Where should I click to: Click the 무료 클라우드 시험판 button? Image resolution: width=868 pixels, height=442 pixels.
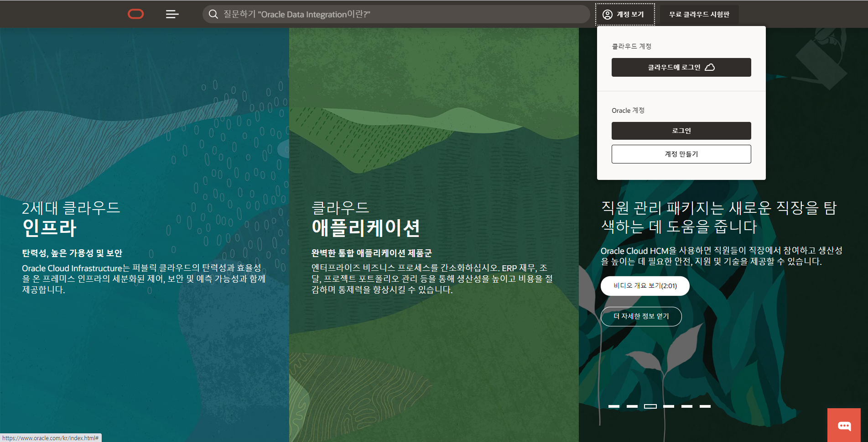coord(699,14)
